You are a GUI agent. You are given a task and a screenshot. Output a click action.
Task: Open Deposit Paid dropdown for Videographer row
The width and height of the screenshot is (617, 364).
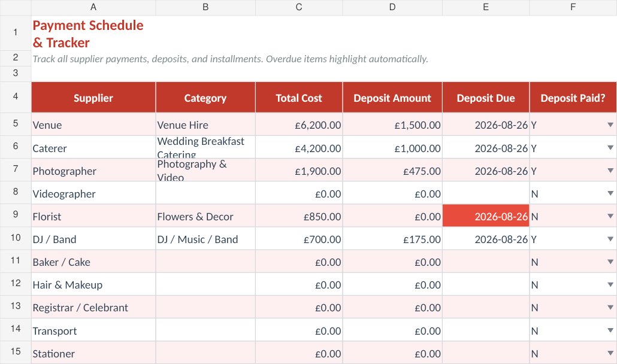click(x=610, y=193)
